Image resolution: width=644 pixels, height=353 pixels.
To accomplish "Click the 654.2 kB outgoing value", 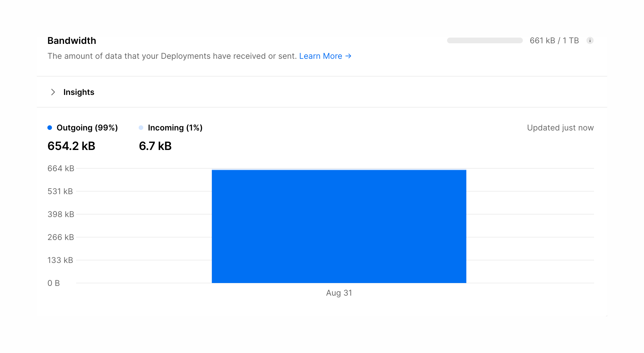I will click(x=71, y=146).
